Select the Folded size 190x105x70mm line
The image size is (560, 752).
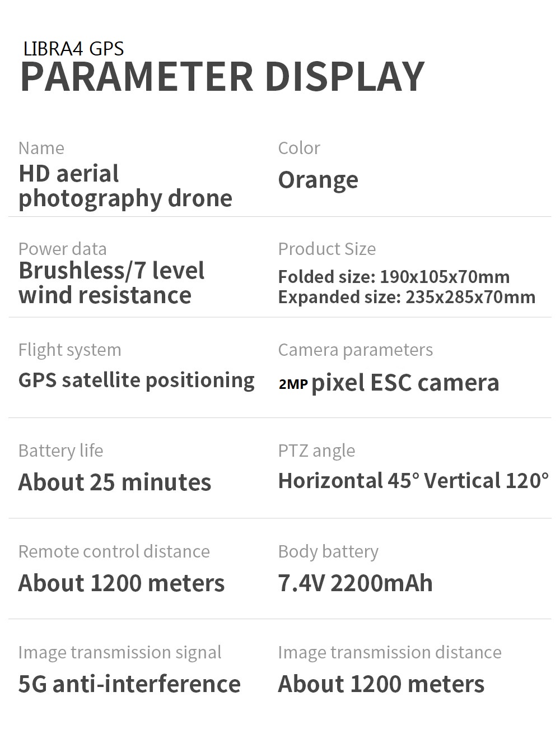click(394, 277)
